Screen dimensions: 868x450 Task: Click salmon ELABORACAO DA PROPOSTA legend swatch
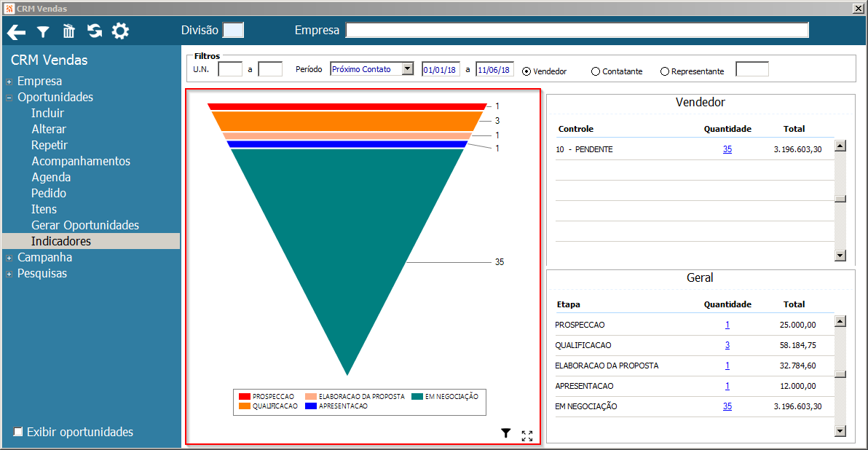pyautogui.click(x=310, y=396)
